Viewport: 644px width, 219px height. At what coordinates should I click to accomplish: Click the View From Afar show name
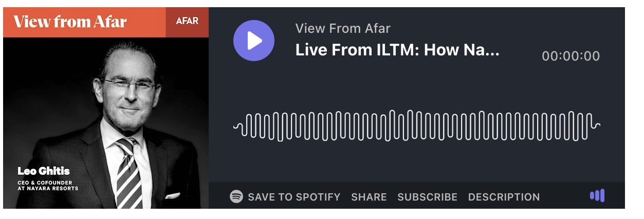tap(343, 29)
